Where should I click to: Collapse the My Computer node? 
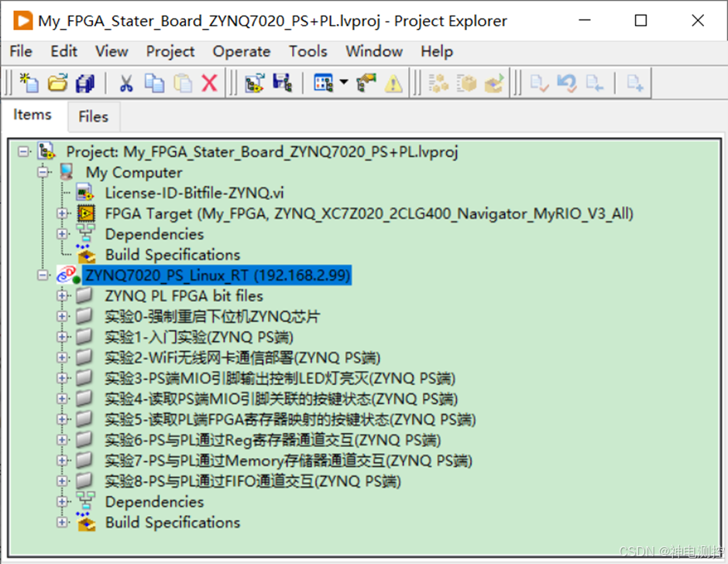click(43, 172)
